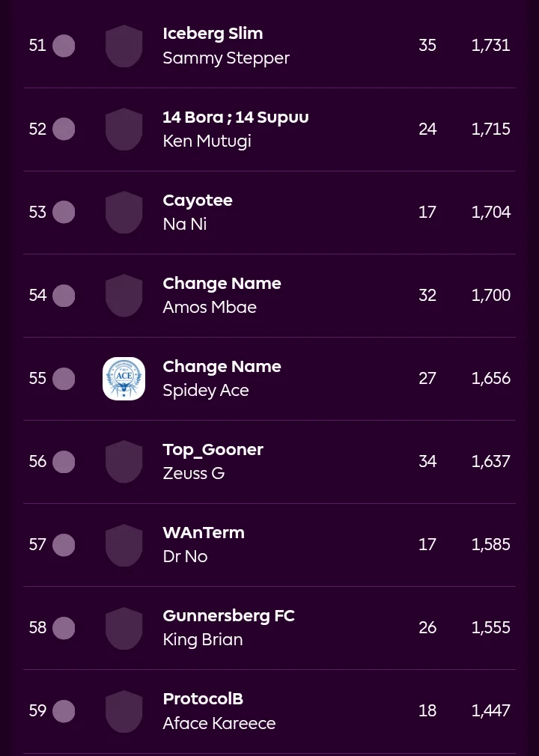539x756 pixels.
Task: Click total points 1,656 for Spidey Ace
Action: (491, 379)
